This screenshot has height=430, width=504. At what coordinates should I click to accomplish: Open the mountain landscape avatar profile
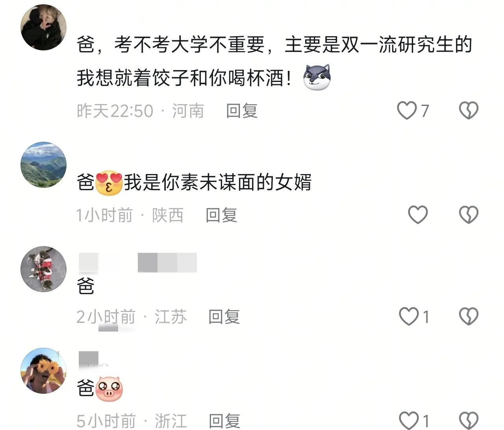43,165
